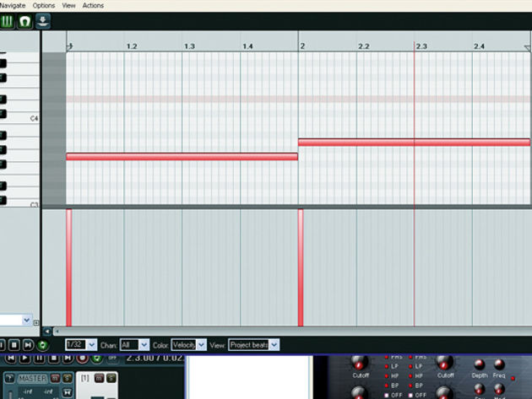Select HP mode on the left filter
Image resolution: width=532 pixels, height=399 pixels.
point(387,376)
